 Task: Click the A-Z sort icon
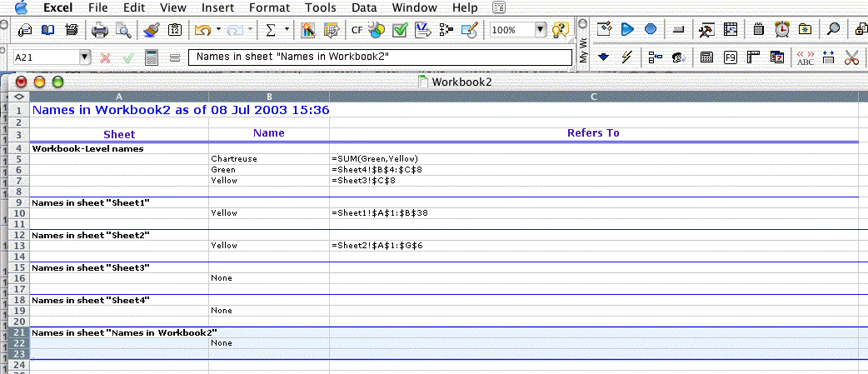click(x=422, y=30)
